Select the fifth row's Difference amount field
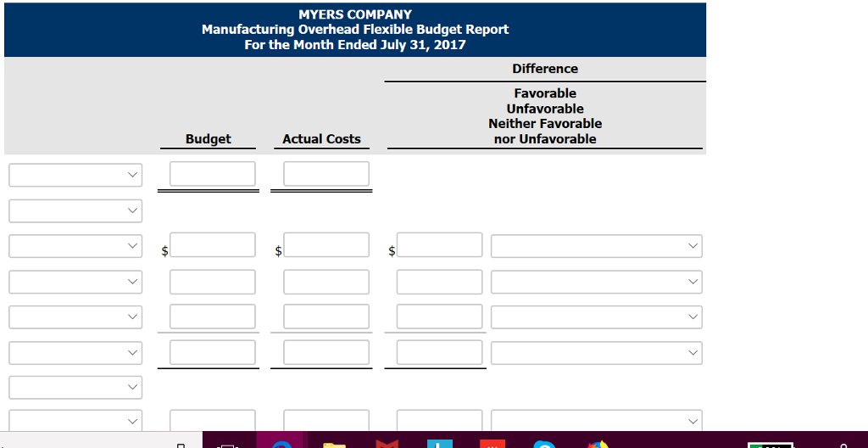 point(440,316)
